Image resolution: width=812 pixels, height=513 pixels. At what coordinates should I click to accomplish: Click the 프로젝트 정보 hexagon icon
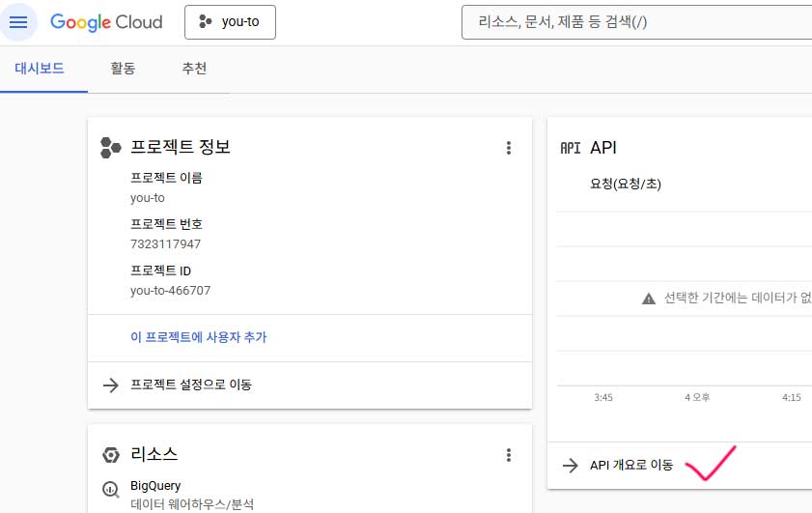pyautogui.click(x=110, y=148)
